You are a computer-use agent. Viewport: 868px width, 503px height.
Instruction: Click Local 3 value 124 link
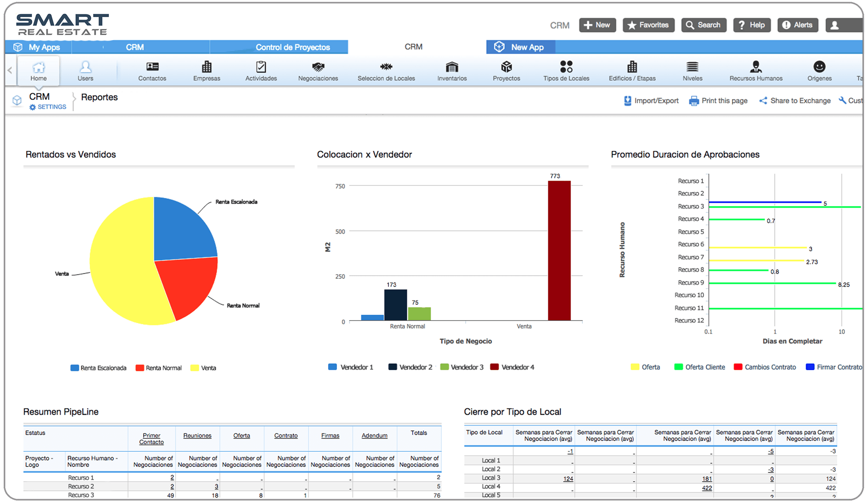pyautogui.click(x=568, y=479)
